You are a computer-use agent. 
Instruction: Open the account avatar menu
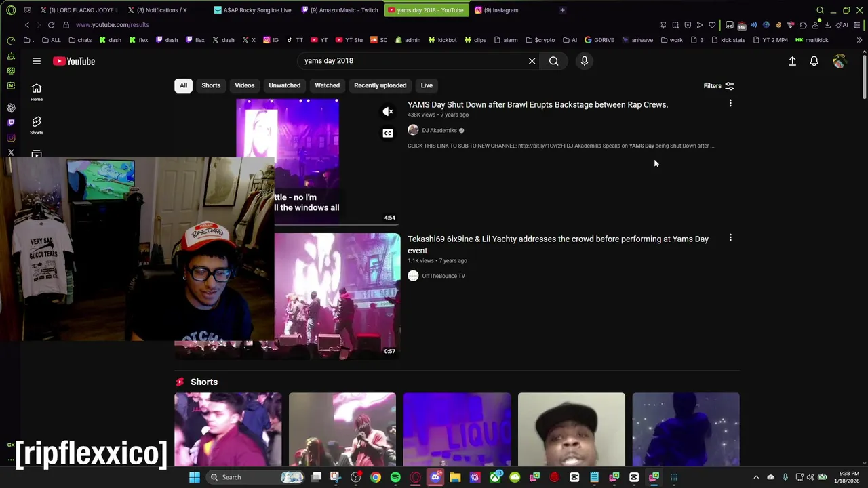coord(840,61)
